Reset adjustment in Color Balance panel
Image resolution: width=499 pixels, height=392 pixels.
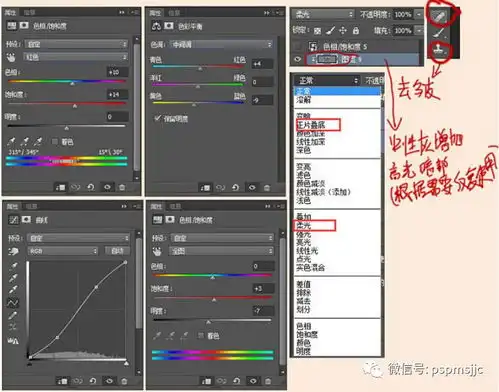click(x=235, y=188)
